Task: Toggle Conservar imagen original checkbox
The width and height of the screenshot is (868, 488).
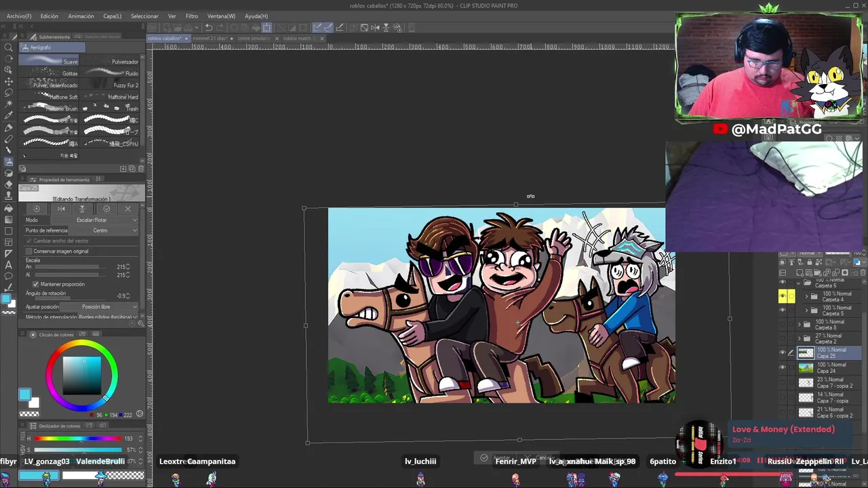Action: point(28,251)
